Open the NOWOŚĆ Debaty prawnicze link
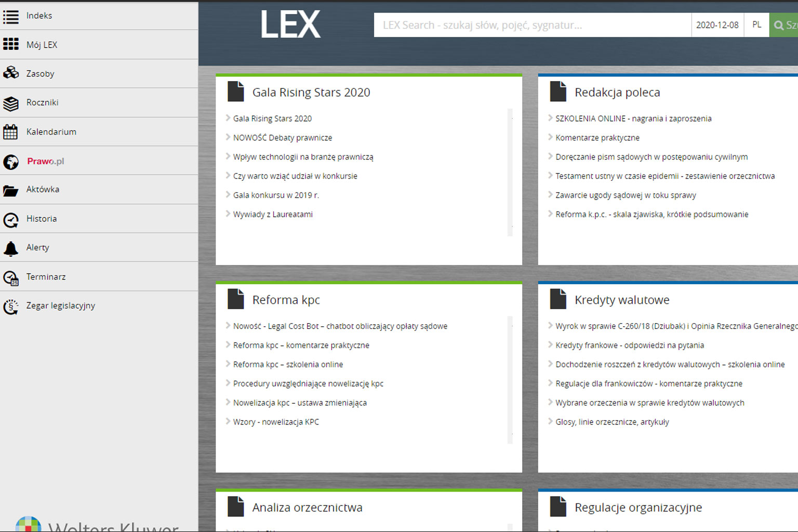Screen dimensions: 798x532 tap(282, 138)
